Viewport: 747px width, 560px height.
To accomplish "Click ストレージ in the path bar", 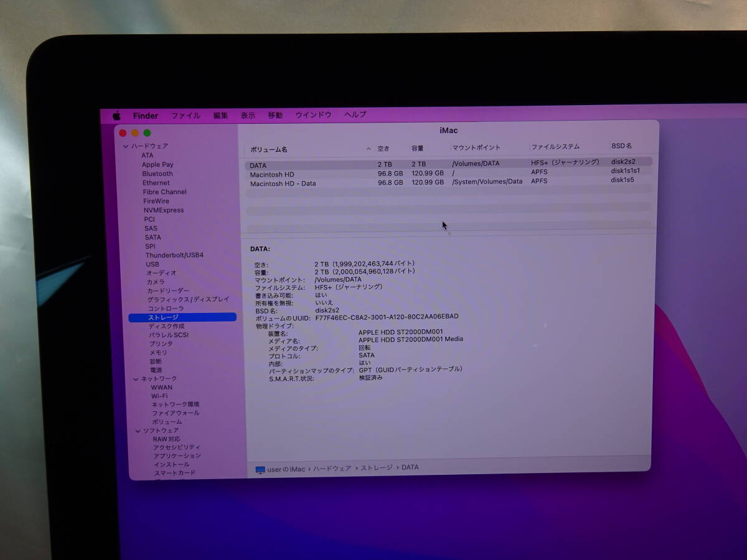I will pos(377,468).
